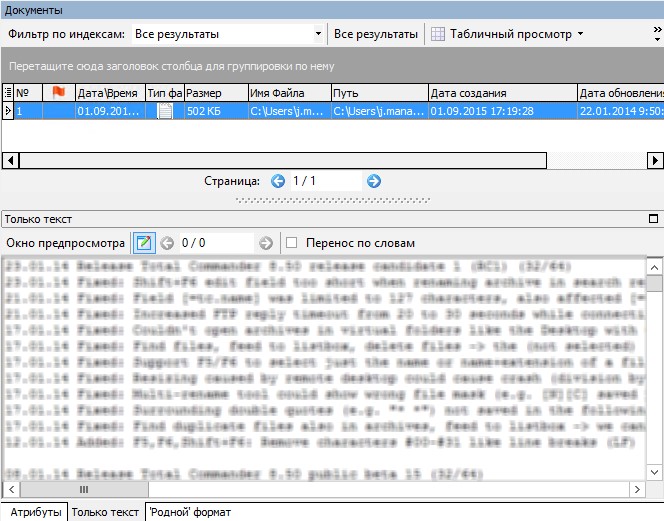
Task: Select the 502 КБ size cell
Action: click(x=216, y=111)
